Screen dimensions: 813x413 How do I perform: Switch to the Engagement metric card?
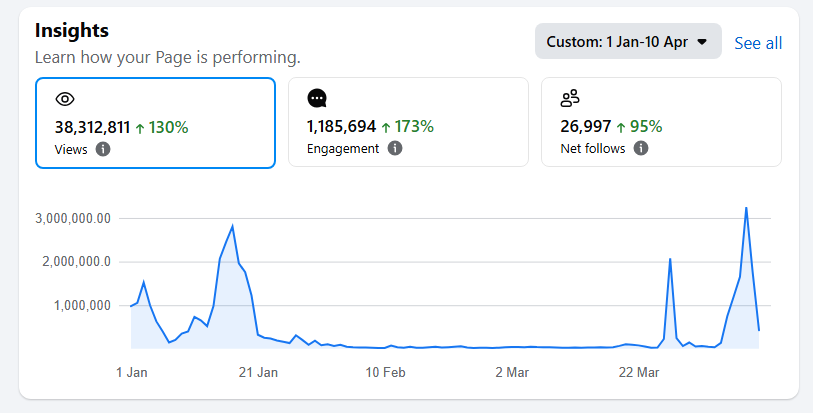pyautogui.click(x=408, y=122)
